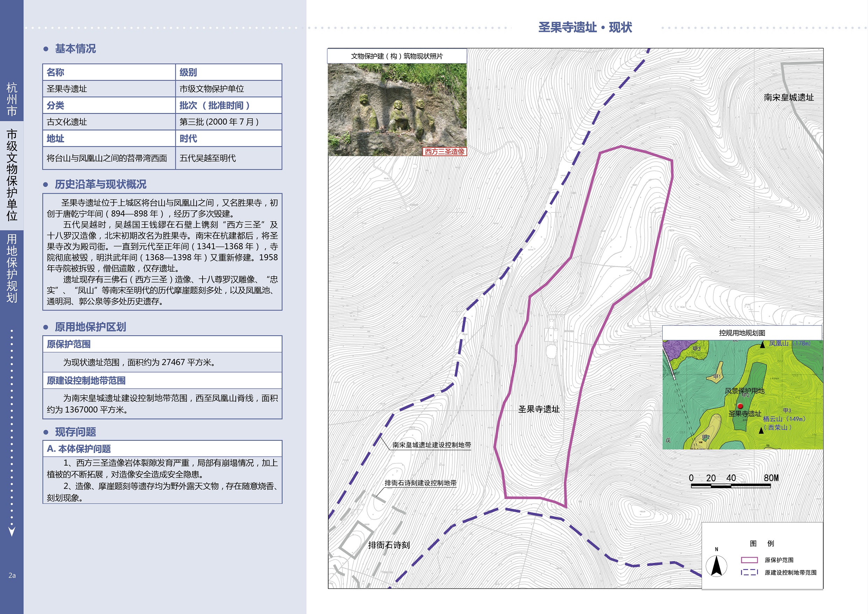Select the 用地保护规划 sidebar section
Screen dimensions: 868x614
point(12,268)
